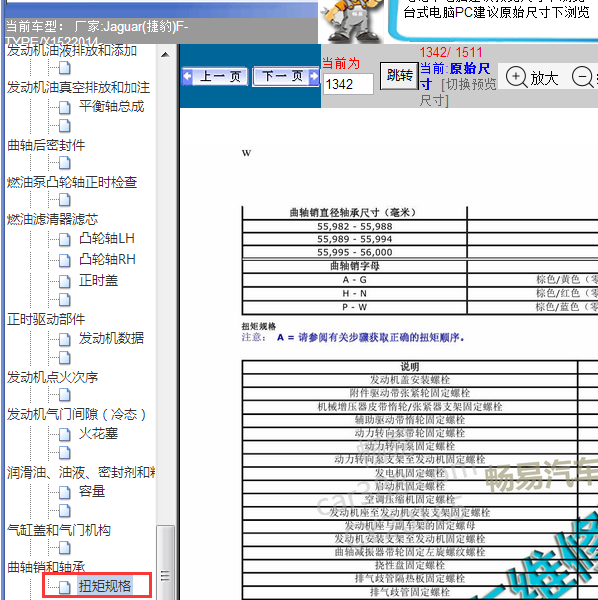Click the tree scrollbar thumb grip
This screenshot has height=600, width=598.
pos(165,576)
